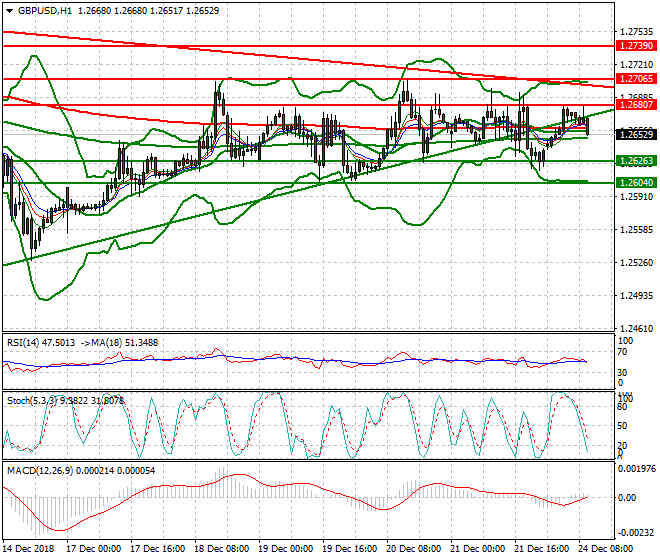Click the GBPUSD,H1 chart title text
The image size is (660, 560).
45,11
